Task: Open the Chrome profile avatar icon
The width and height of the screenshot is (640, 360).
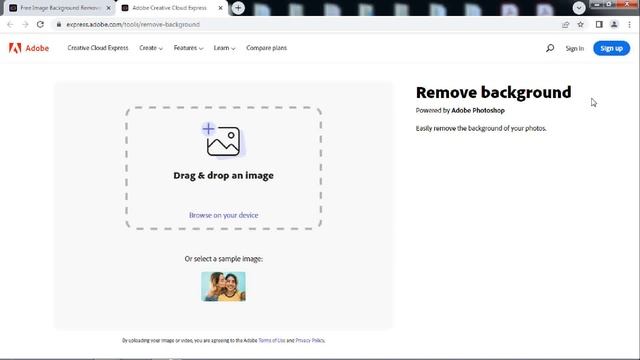Action: coord(614,24)
